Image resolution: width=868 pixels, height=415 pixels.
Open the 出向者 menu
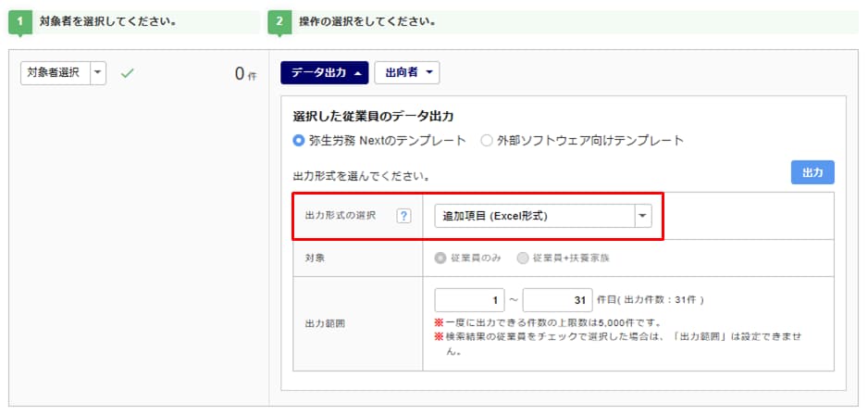click(406, 73)
